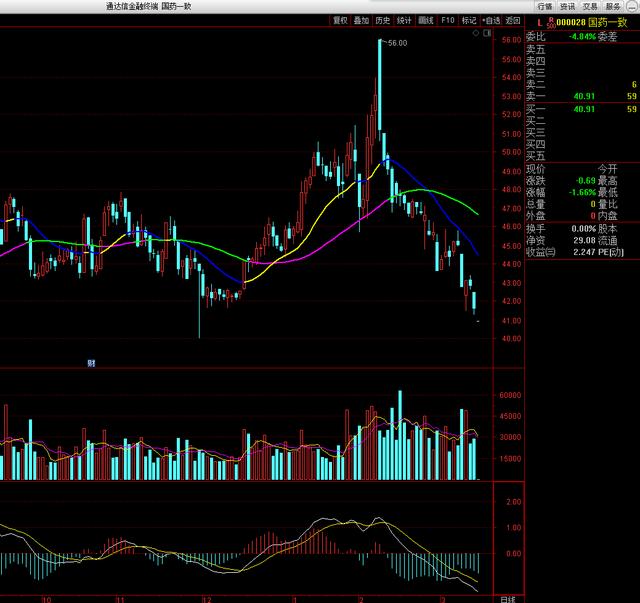Click the 日线 period label
The image size is (640, 603).
point(508,599)
